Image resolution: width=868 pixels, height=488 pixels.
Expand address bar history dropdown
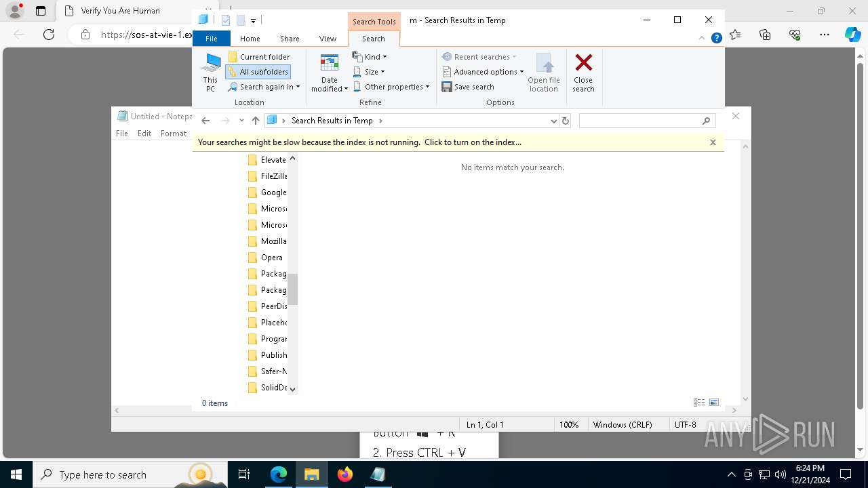(x=554, y=121)
